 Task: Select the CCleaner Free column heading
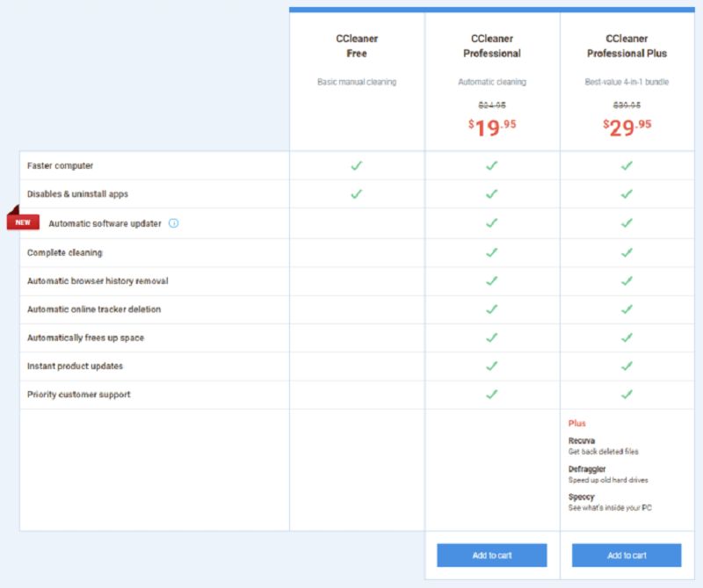pos(356,47)
